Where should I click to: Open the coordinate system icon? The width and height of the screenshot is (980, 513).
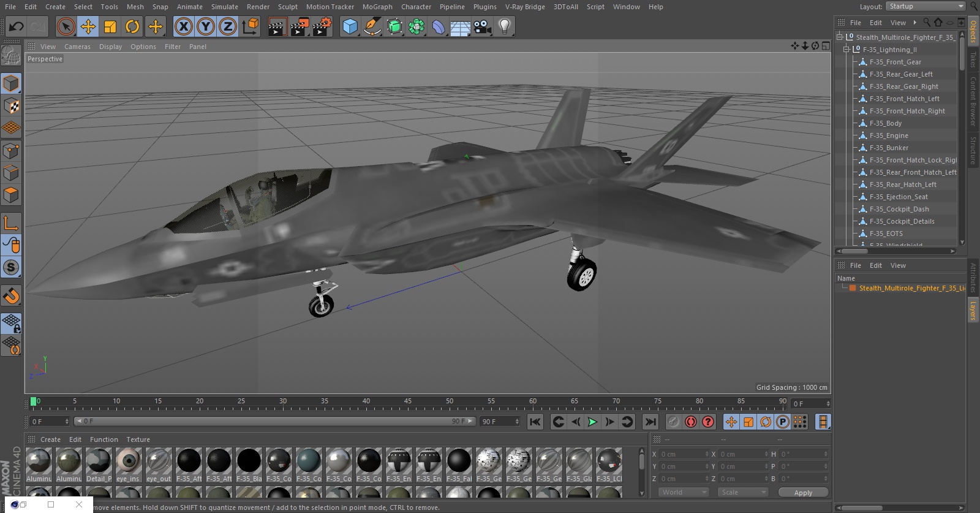coord(251,26)
